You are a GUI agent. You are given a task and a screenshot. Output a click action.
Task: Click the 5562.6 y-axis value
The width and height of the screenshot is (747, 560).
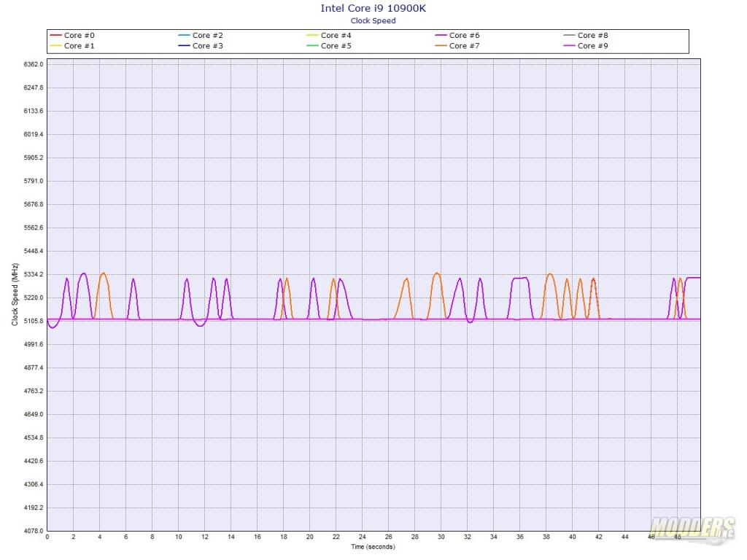tap(34, 227)
